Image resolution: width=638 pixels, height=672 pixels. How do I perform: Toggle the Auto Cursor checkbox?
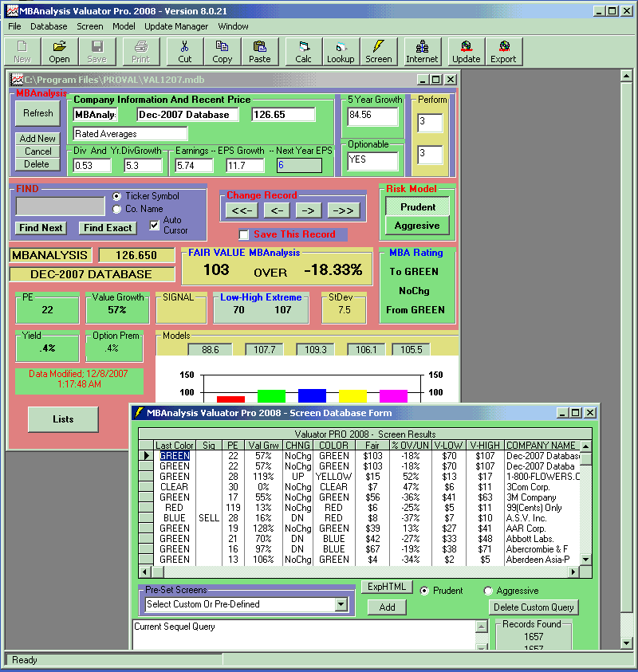click(155, 226)
